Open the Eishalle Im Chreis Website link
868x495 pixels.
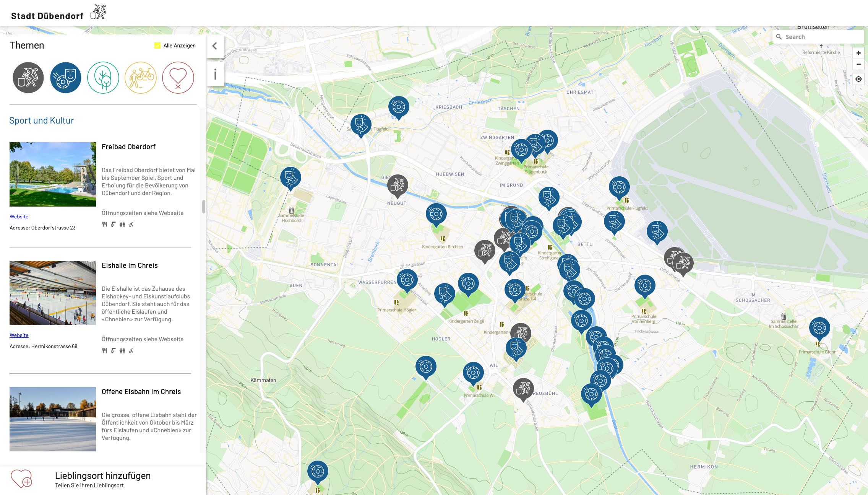(19, 335)
